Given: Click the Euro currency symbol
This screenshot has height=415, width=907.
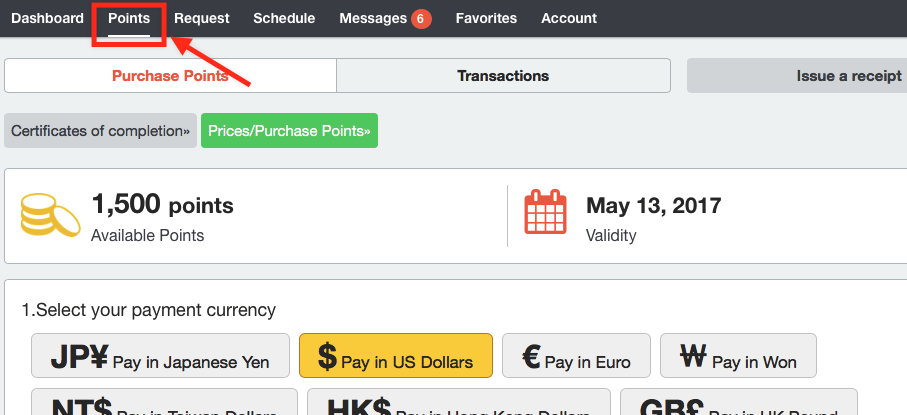Looking at the screenshot, I should pyautogui.click(x=532, y=358).
